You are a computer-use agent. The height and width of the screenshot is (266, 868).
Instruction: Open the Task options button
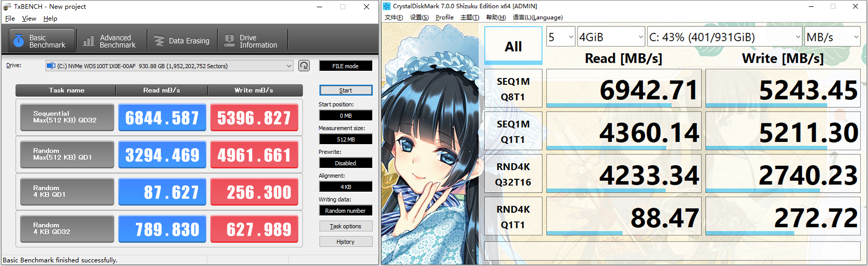tap(345, 226)
